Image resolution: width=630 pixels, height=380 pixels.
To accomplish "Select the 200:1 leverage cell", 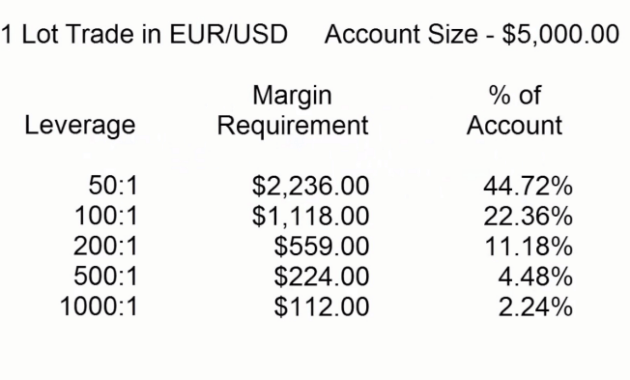I will tap(106, 246).
